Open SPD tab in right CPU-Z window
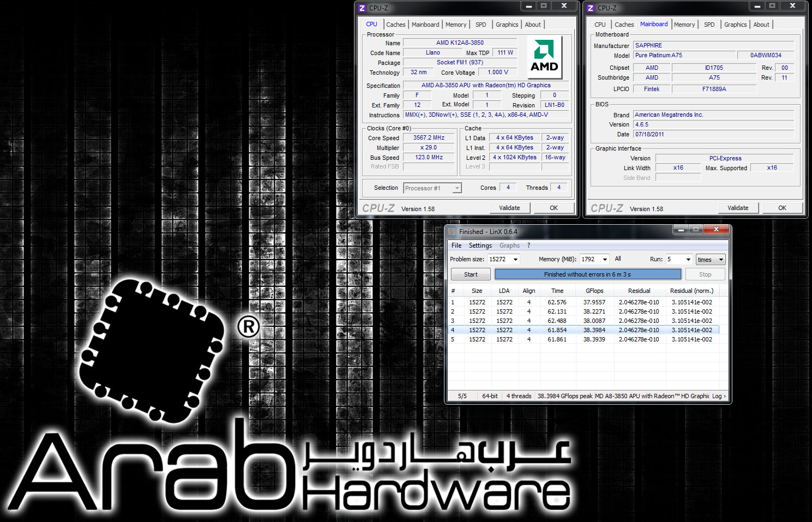Viewport: 812px width, 522px height. (x=709, y=25)
